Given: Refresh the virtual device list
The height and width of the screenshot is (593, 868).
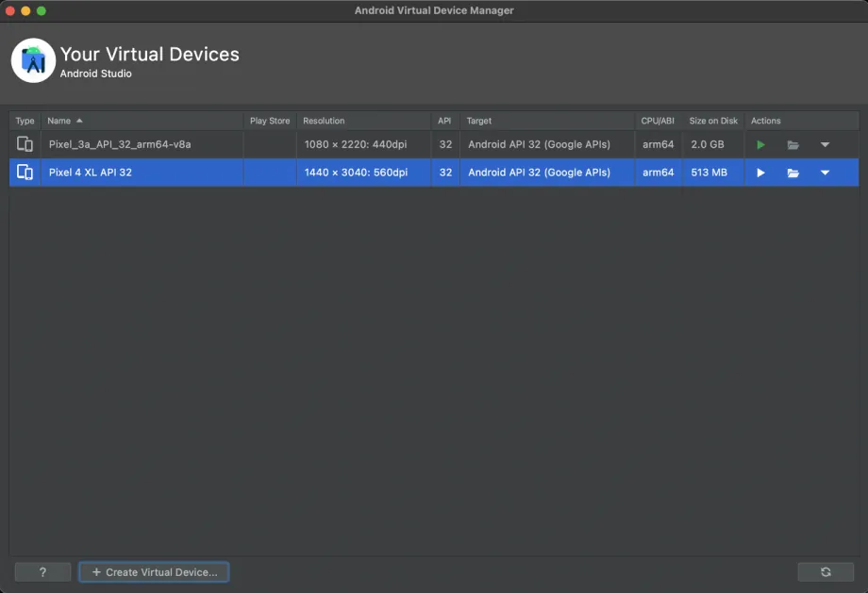Looking at the screenshot, I should pyautogui.click(x=826, y=572).
